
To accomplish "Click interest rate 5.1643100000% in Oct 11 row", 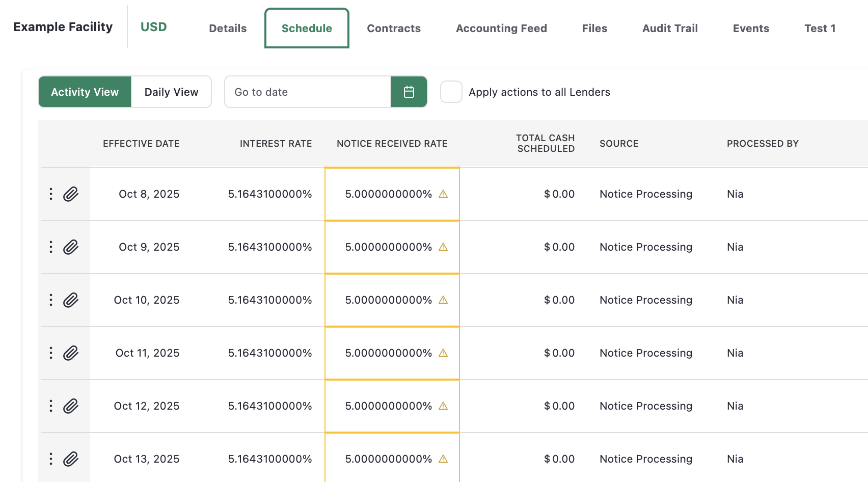I will pos(270,353).
